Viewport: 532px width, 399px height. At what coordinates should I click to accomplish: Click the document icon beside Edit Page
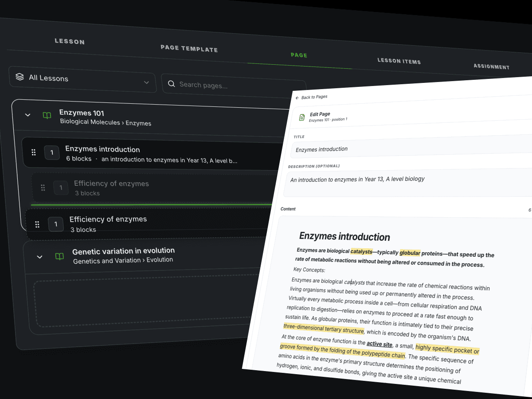tap(302, 117)
